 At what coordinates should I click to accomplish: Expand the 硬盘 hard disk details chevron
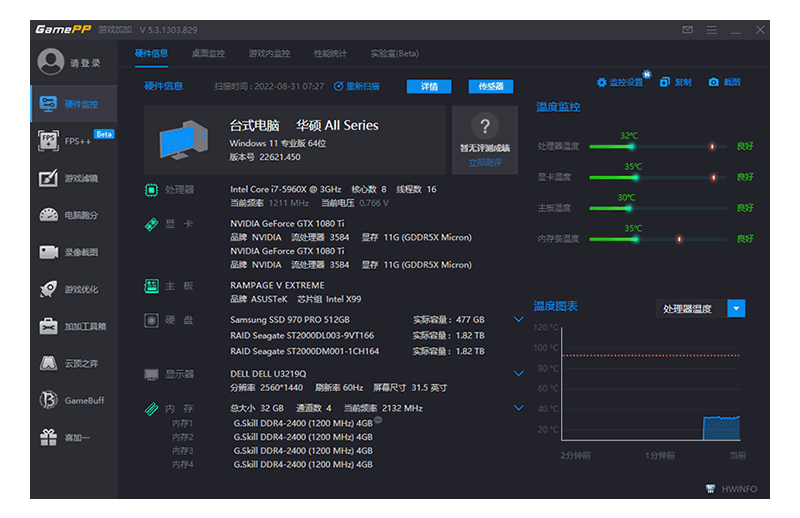pyautogui.click(x=518, y=320)
